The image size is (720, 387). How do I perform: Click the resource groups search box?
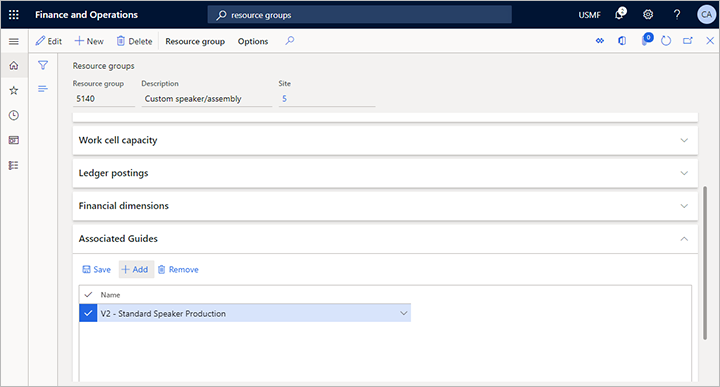click(x=360, y=15)
